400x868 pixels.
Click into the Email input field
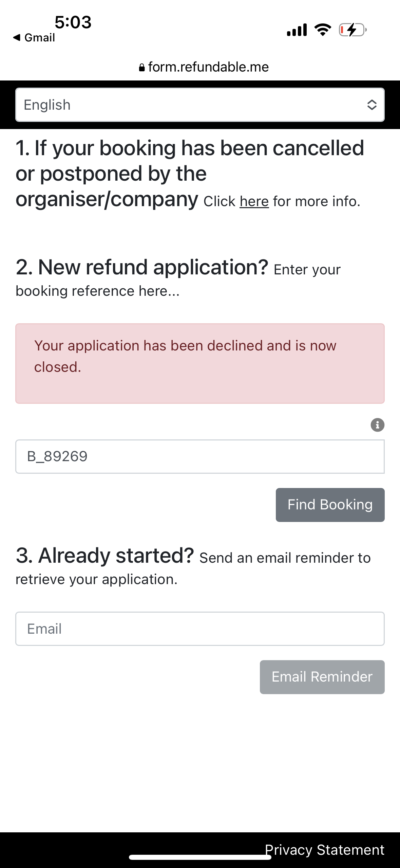(x=200, y=629)
